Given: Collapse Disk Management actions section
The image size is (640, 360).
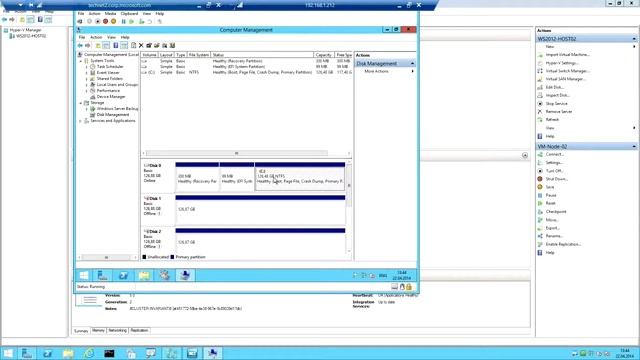Looking at the screenshot, I should coord(412,64).
